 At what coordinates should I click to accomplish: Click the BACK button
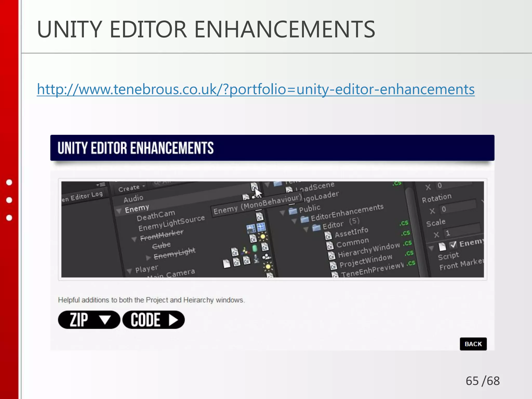coord(473,344)
